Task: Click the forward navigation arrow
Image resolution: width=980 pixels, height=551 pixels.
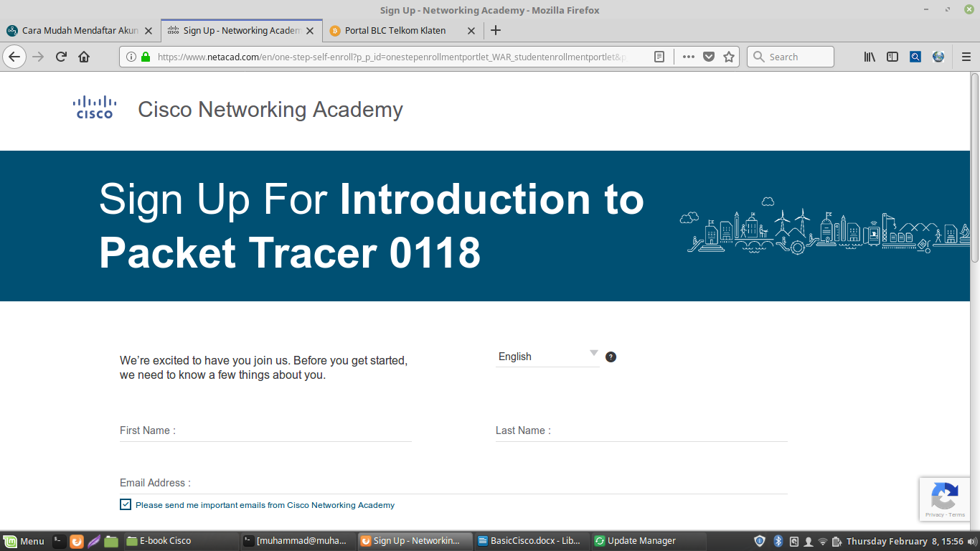Action: (x=38, y=57)
